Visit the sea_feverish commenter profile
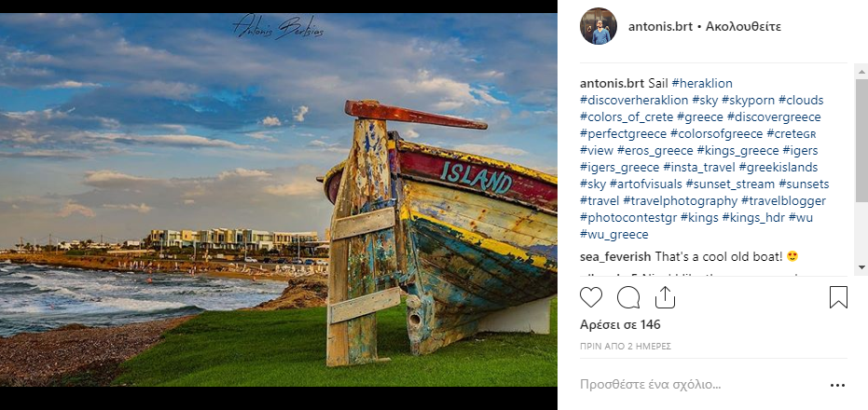The height and width of the screenshot is (410, 868). (615, 257)
